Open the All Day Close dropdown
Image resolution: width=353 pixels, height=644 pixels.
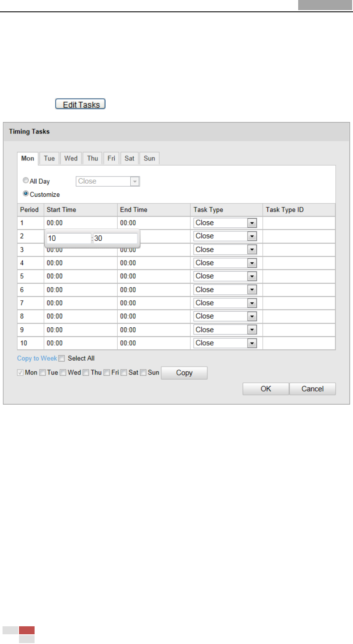pyautogui.click(x=108, y=181)
